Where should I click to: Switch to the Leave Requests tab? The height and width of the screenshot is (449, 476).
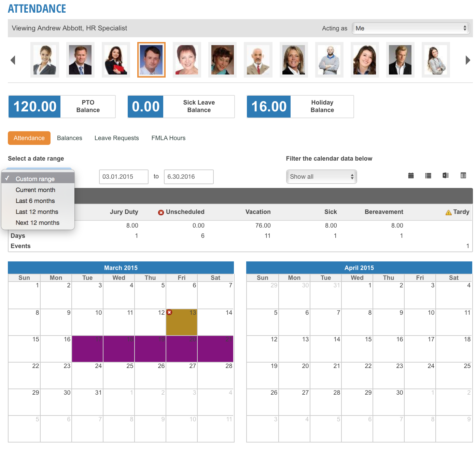116,138
